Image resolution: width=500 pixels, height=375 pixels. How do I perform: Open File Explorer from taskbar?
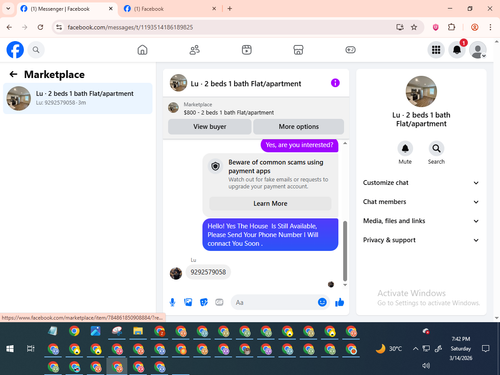tap(138, 331)
